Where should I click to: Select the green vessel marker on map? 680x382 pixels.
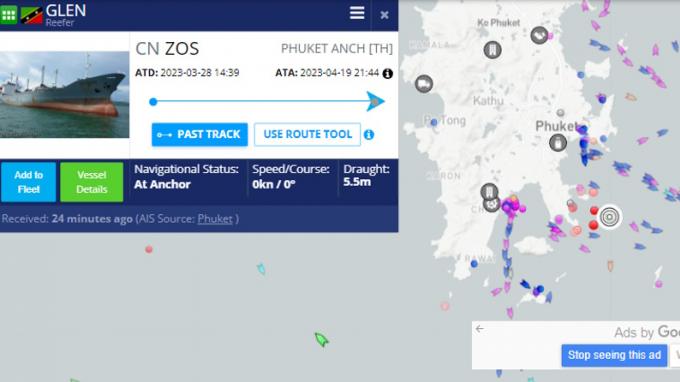click(321, 340)
